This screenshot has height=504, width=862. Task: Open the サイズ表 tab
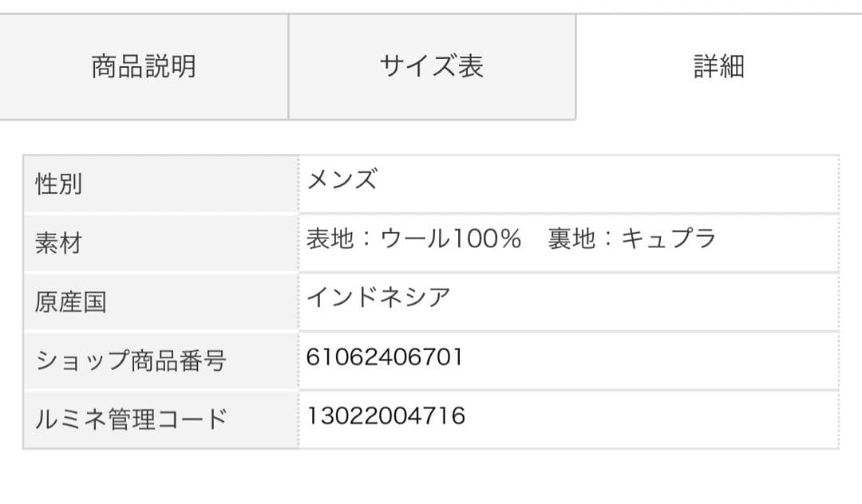pyautogui.click(x=431, y=66)
